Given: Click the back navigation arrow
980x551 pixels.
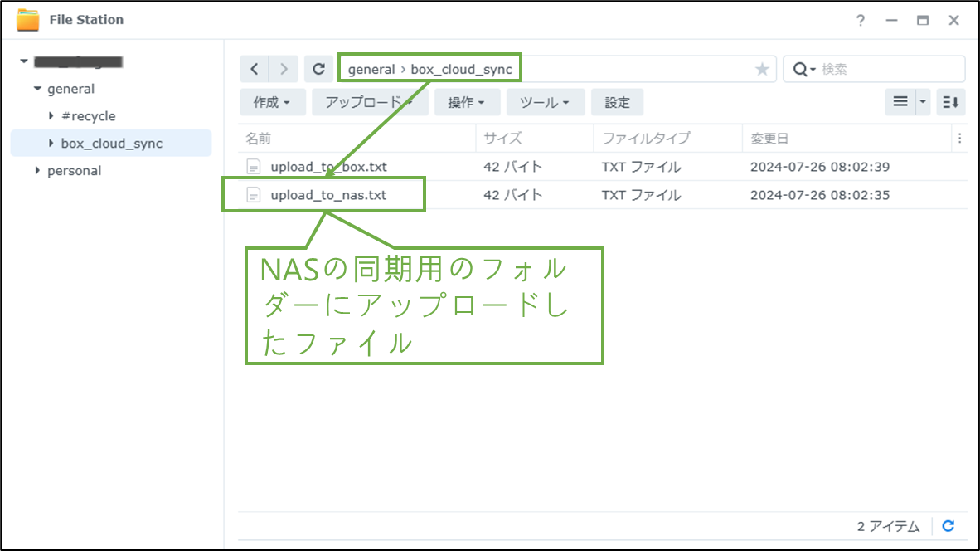Looking at the screenshot, I should coord(255,68).
